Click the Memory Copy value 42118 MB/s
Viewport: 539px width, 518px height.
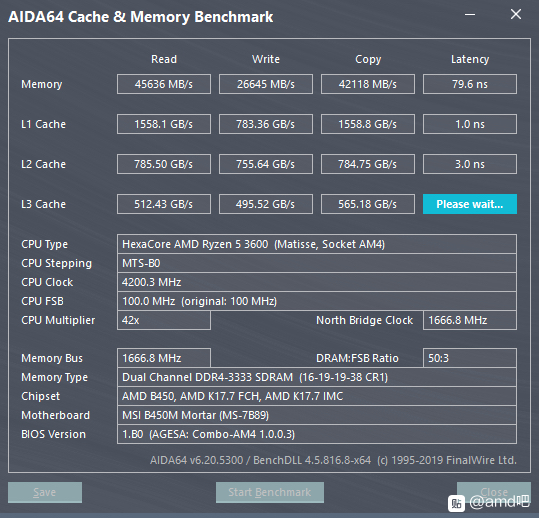[x=368, y=84]
